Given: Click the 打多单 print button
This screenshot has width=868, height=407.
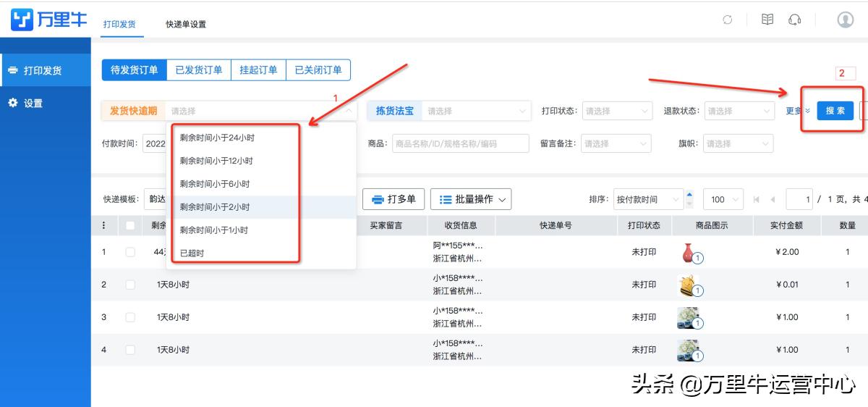Looking at the screenshot, I should point(394,199).
